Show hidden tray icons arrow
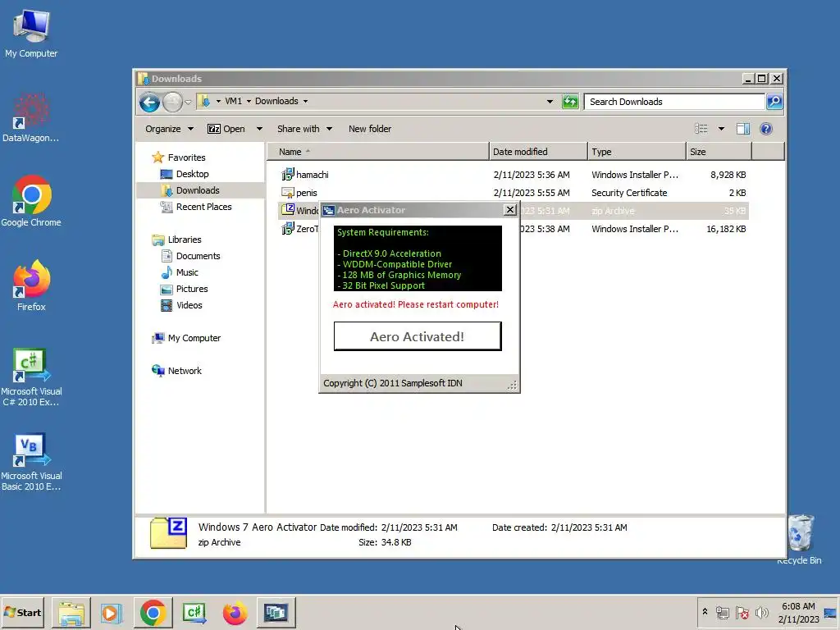 (x=705, y=612)
